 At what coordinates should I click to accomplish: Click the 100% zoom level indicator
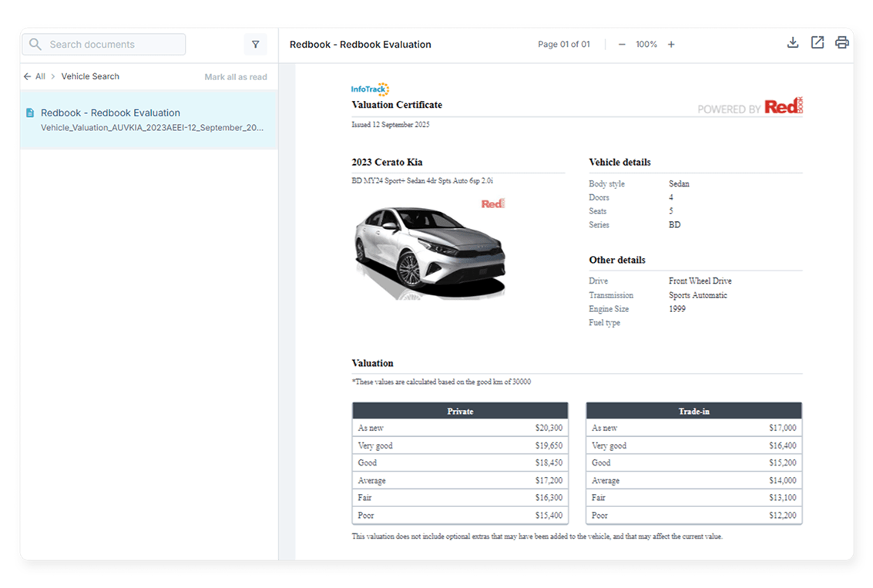[646, 45]
